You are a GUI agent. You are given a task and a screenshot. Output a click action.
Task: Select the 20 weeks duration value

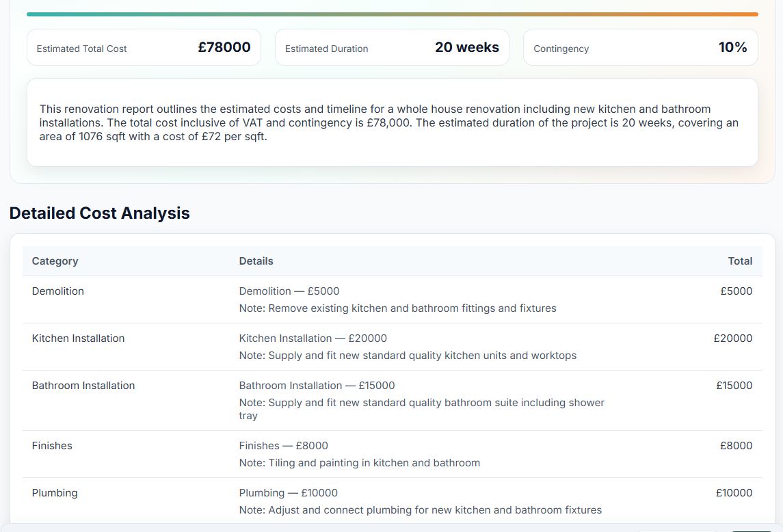468,46
